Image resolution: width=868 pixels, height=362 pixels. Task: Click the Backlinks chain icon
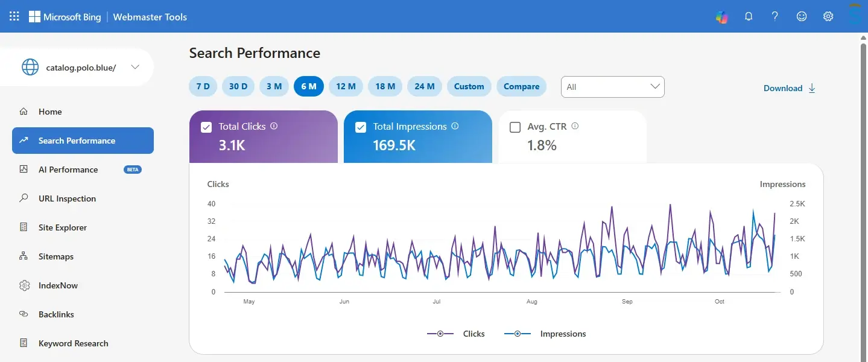click(x=24, y=314)
